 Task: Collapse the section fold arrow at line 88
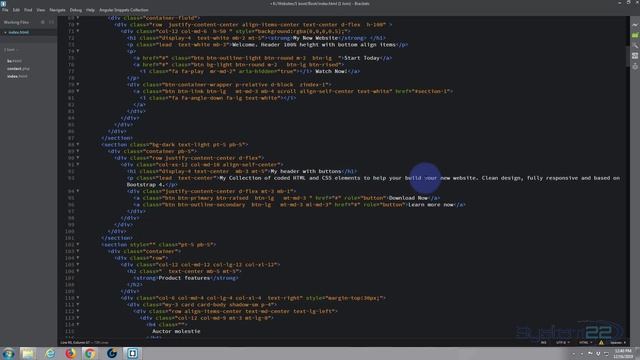pyautogui.click(x=78, y=144)
